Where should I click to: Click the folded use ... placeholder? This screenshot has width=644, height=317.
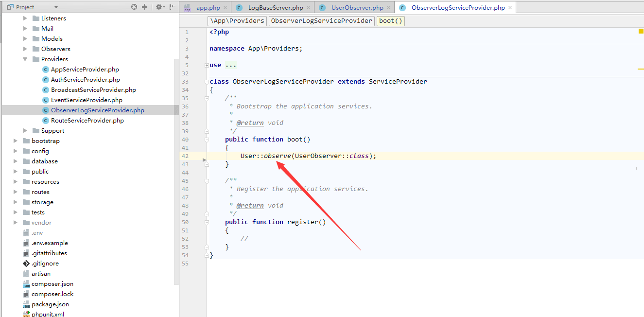point(231,65)
